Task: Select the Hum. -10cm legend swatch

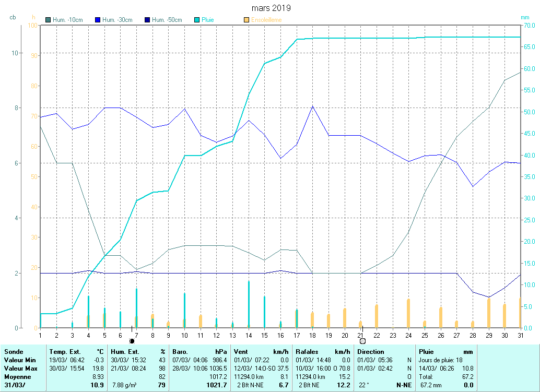Action: click(49, 20)
